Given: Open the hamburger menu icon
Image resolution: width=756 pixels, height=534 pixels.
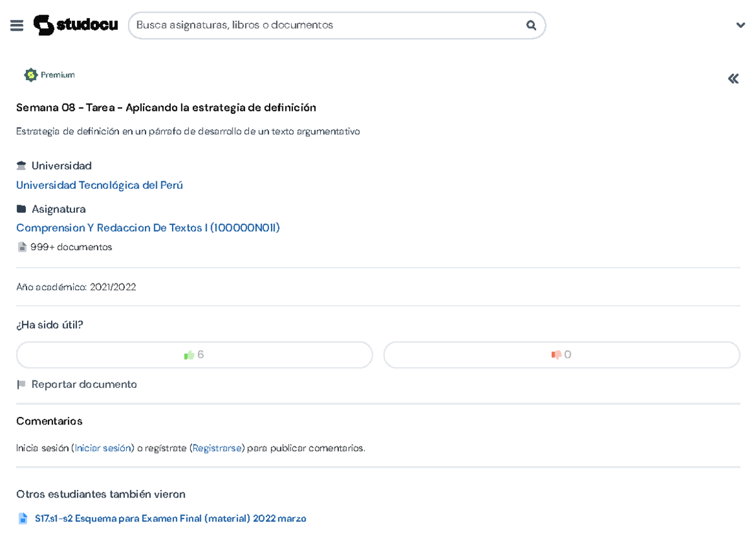Looking at the screenshot, I should (x=17, y=25).
